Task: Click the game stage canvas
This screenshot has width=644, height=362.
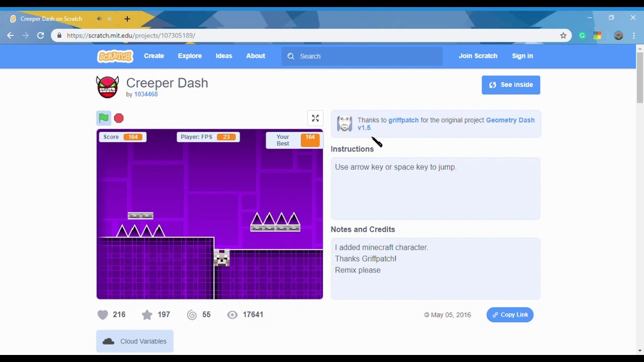Action: 210,214
